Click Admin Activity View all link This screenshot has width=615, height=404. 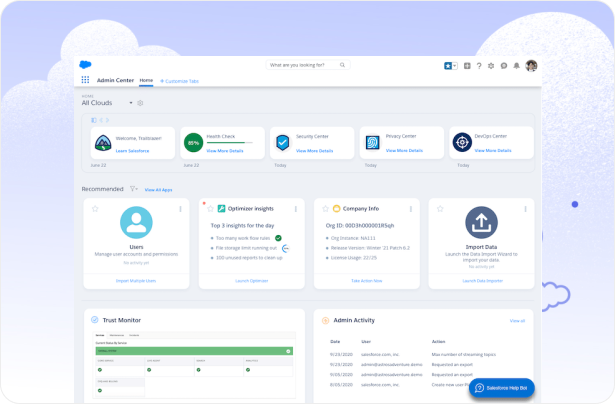tap(517, 321)
